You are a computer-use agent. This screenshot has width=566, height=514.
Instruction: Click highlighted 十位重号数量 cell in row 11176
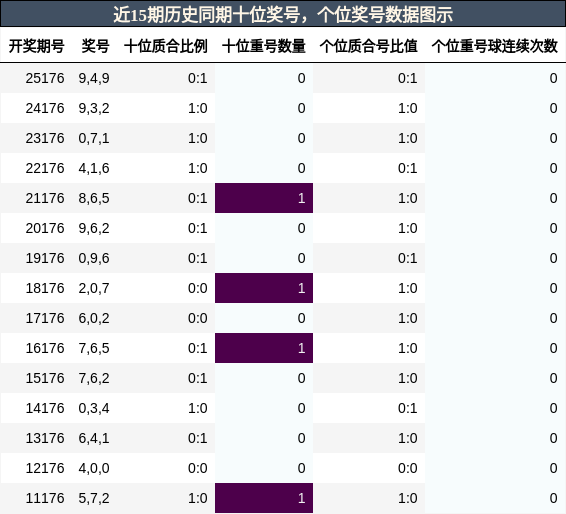pyautogui.click(x=264, y=498)
